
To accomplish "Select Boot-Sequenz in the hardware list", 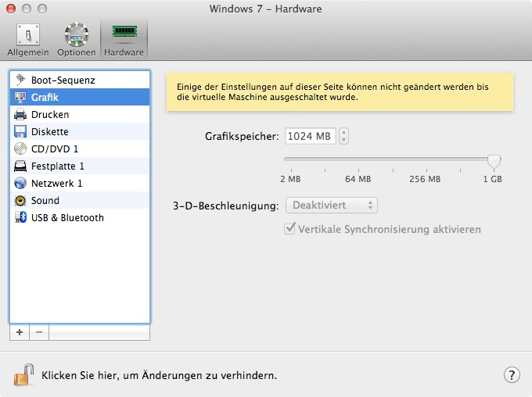I will 80,80.
